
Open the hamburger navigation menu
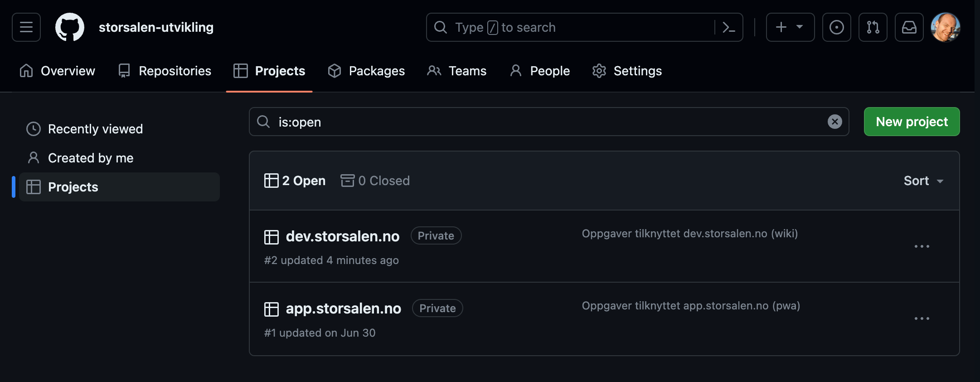coord(26,27)
